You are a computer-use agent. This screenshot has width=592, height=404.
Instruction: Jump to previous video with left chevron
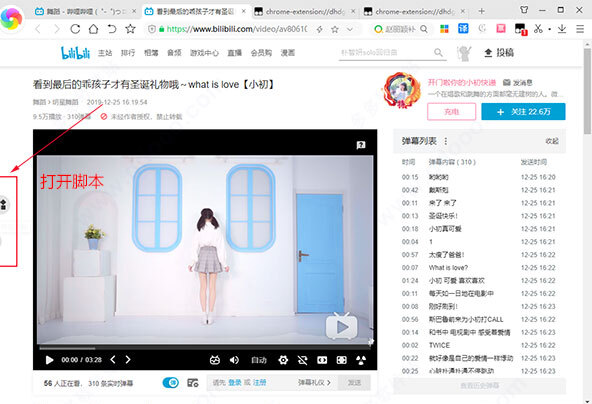pos(113,360)
